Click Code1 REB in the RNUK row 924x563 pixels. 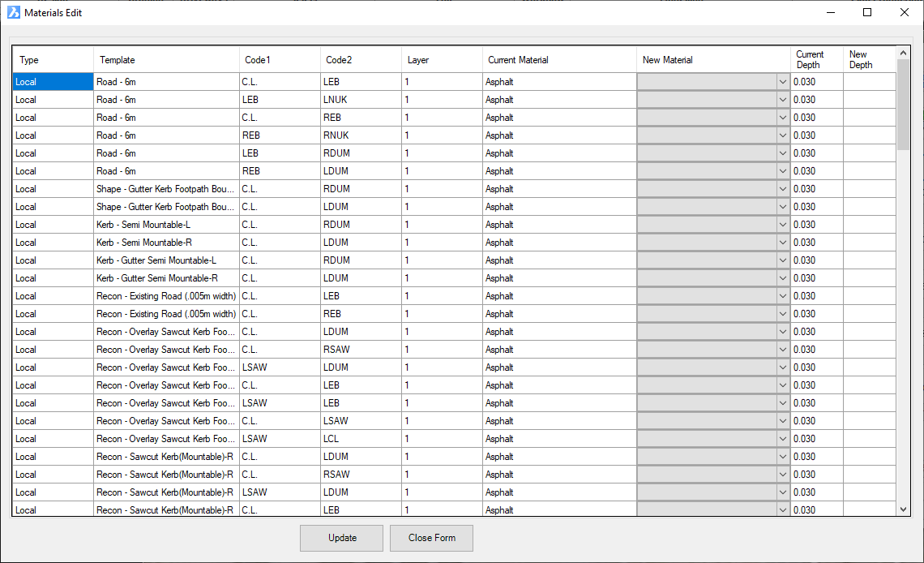280,135
